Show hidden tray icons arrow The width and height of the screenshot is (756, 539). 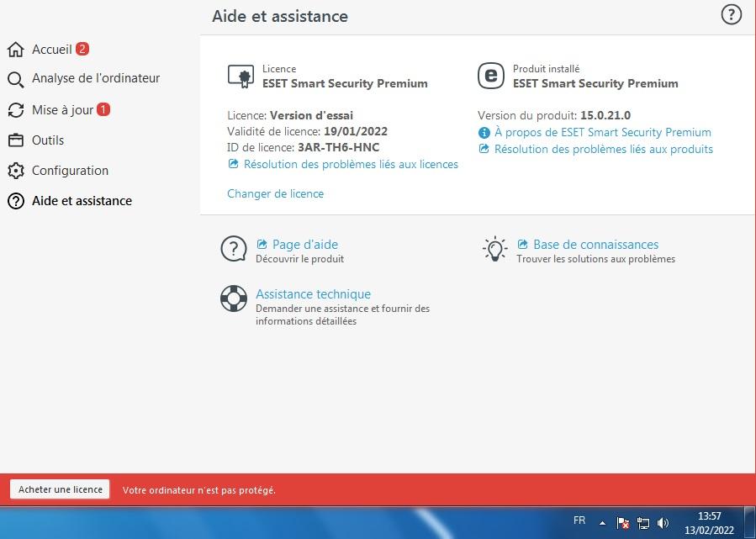click(x=602, y=523)
